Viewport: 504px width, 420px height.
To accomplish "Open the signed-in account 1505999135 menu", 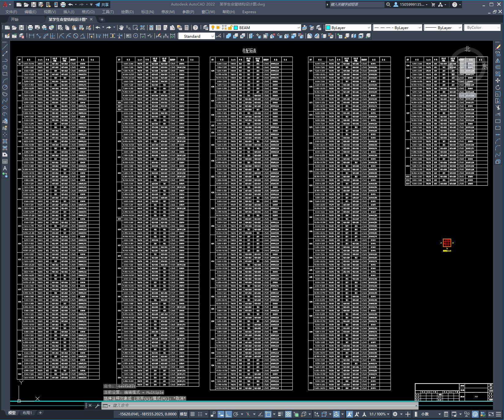I will (411, 5).
